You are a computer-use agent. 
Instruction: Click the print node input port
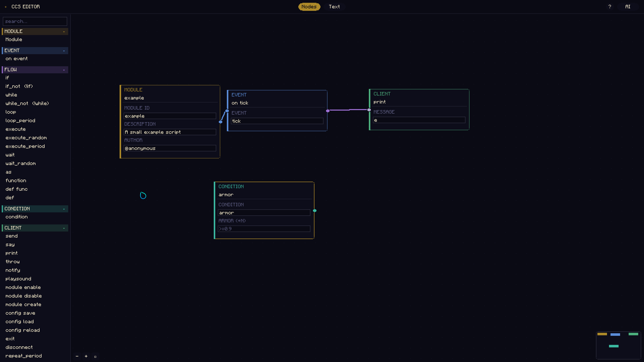tap(369, 110)
